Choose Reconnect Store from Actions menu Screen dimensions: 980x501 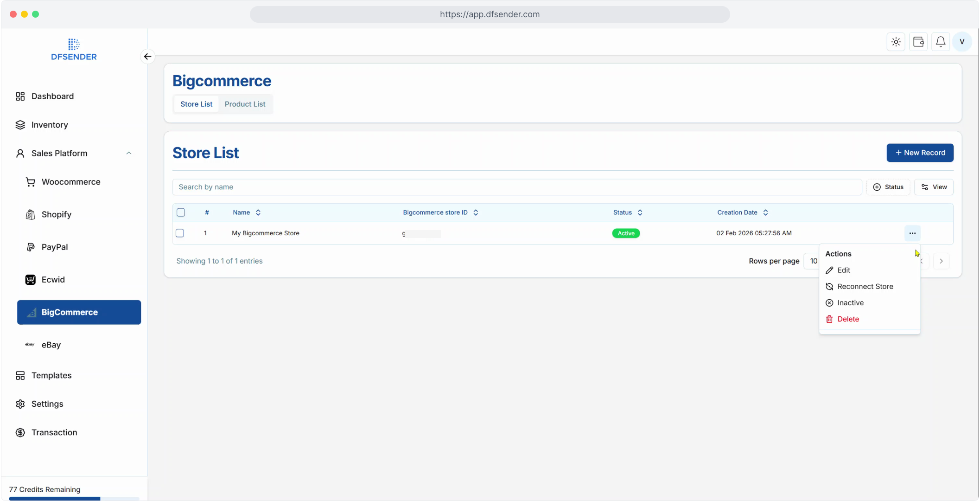pyautogui.click(x=865, y=287)
